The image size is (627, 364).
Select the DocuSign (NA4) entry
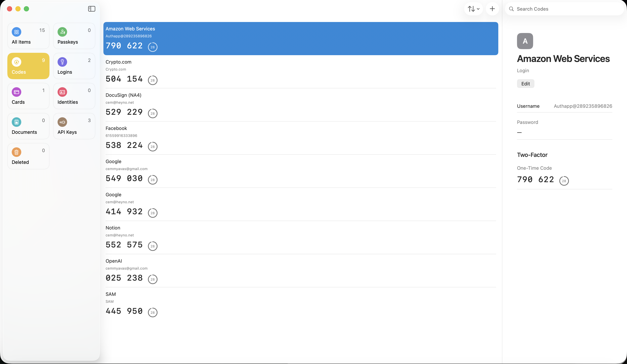click(300, 105)
